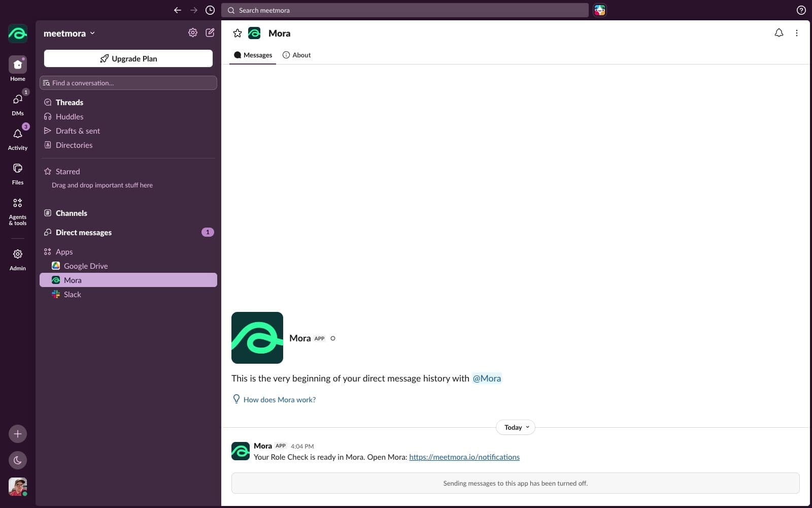812x508 pixels.
Task: Click the Find a conversation field
Action: [x=128, y=83]
